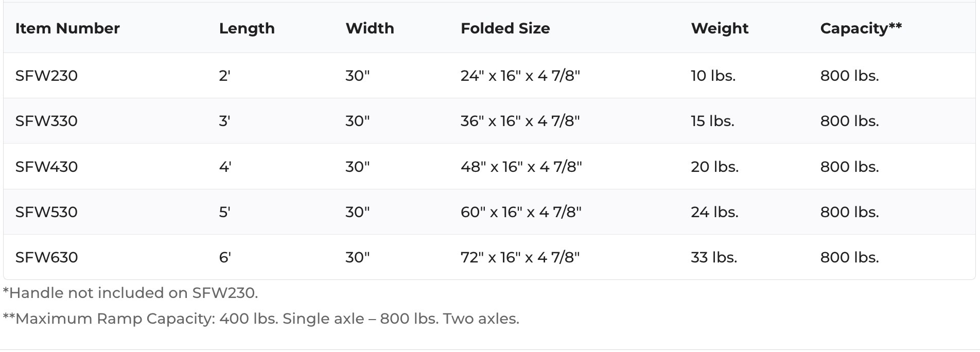
Task: Click the Maximum Ramp Capacity footnote
Action: [261, 319]
